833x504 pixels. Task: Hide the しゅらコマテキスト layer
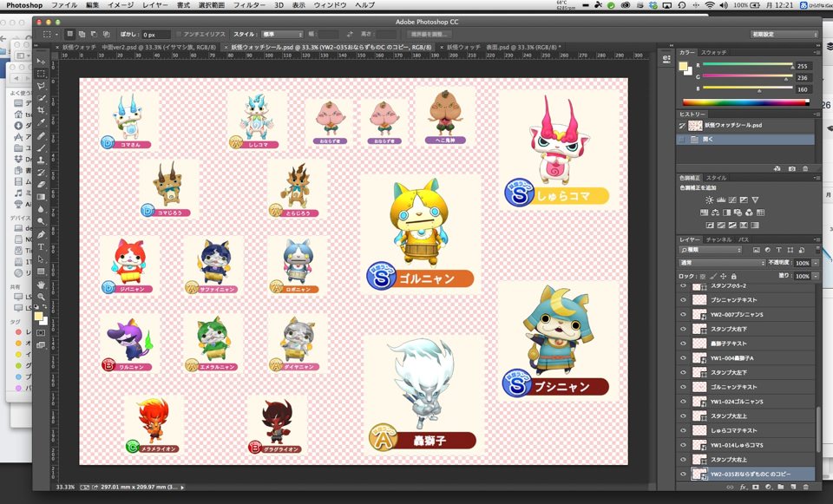click(683, 431)
